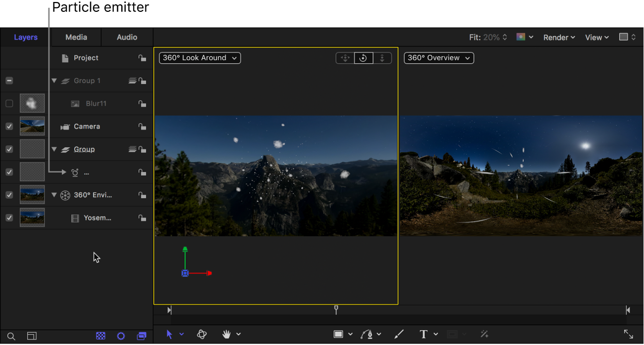Click the Yosemite layer thumbnail
Image resolution: width=644 pixels, height=345 pixels.
coord(32,217)
